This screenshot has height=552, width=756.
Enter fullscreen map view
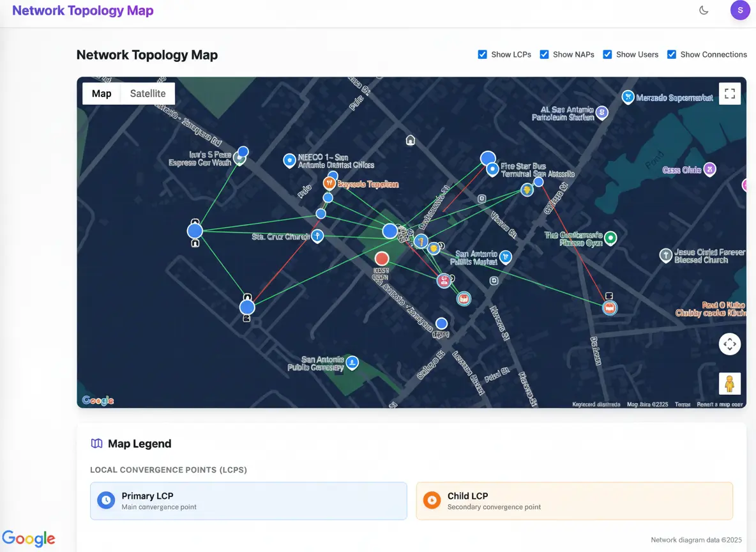tap(730, 93)
